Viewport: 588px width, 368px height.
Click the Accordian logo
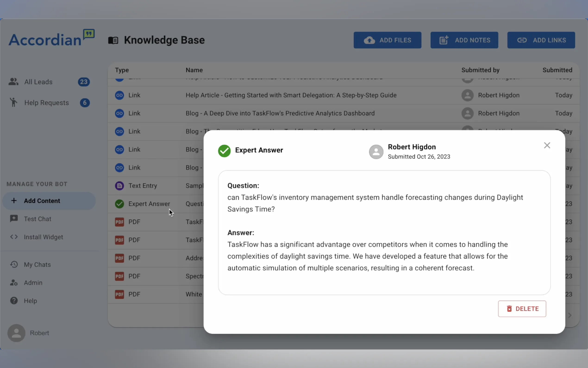coord(51,38)
